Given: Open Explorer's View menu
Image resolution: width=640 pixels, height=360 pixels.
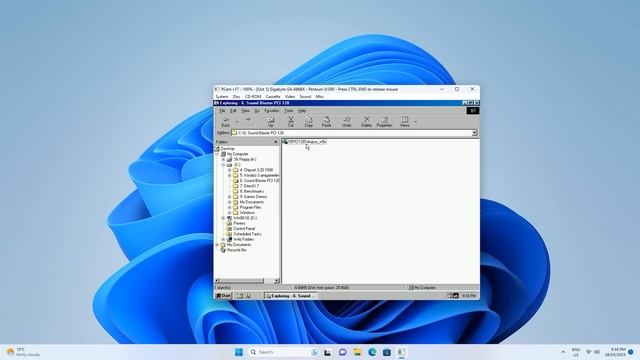Looking at the screenshot, I should click(245, 111).
